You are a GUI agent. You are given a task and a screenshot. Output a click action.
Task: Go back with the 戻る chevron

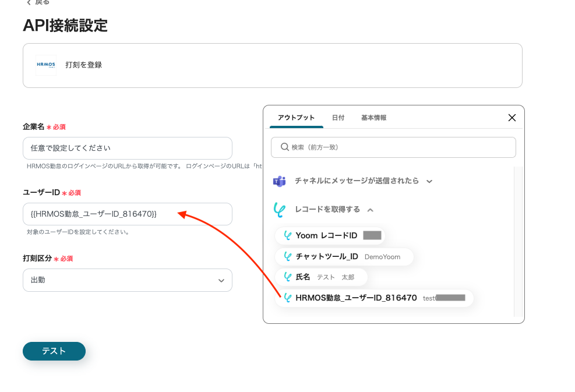[29, 2]
